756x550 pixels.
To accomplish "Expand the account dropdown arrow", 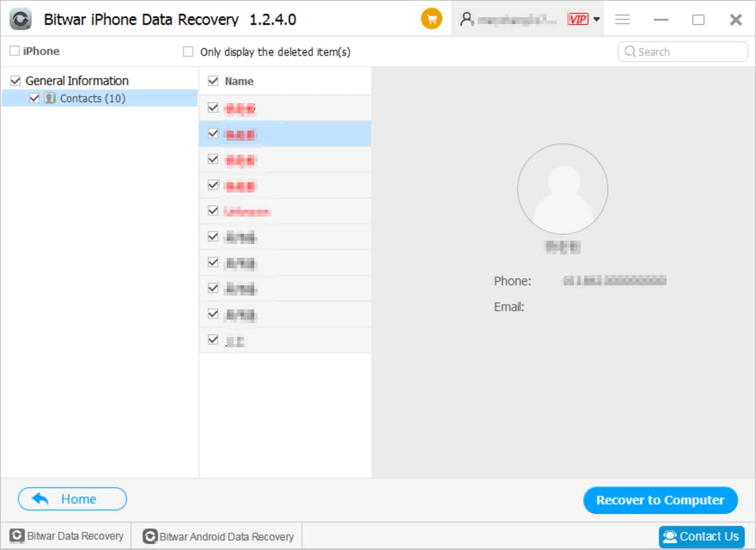I will (x=596, y=19).
